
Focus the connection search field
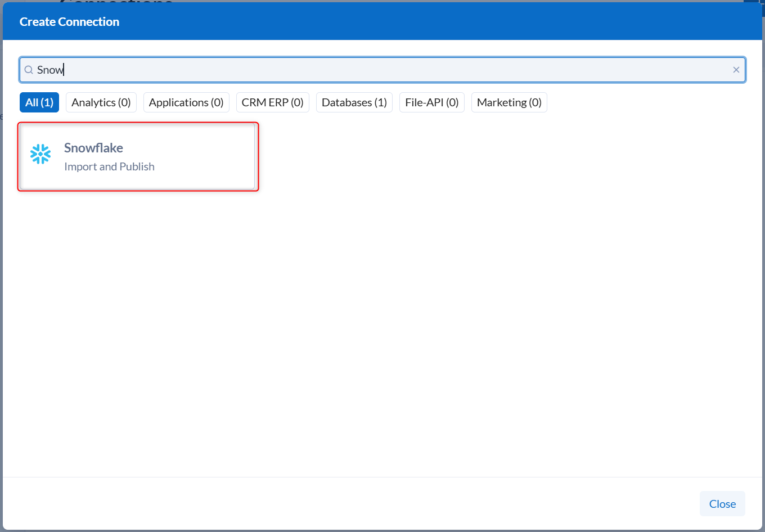click(382, 70)
